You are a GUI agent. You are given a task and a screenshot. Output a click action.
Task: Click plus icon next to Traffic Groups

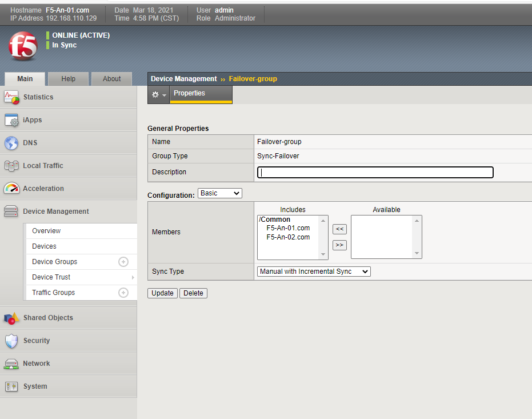(x=123, y=293)
